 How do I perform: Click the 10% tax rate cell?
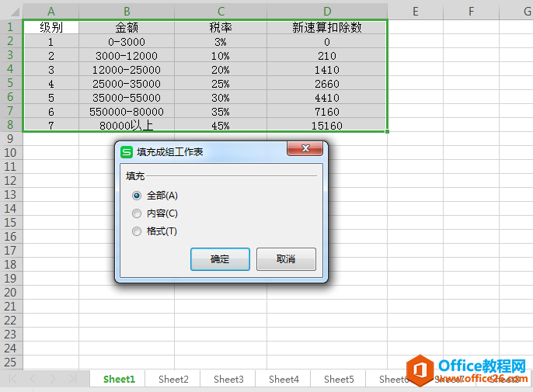[221, 56]
